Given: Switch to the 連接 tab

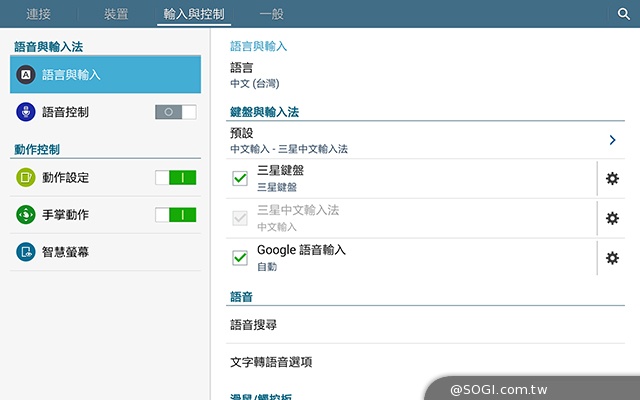Looking at the screenshot, I should coord(40,14).
